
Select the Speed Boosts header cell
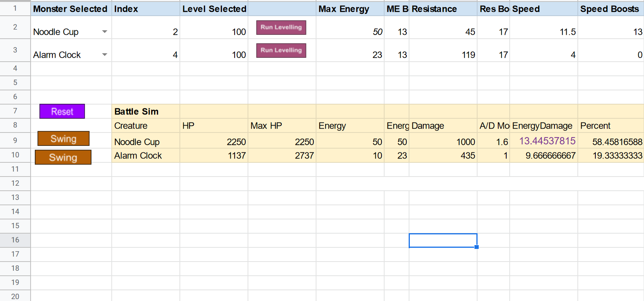(x=610, y=9)
